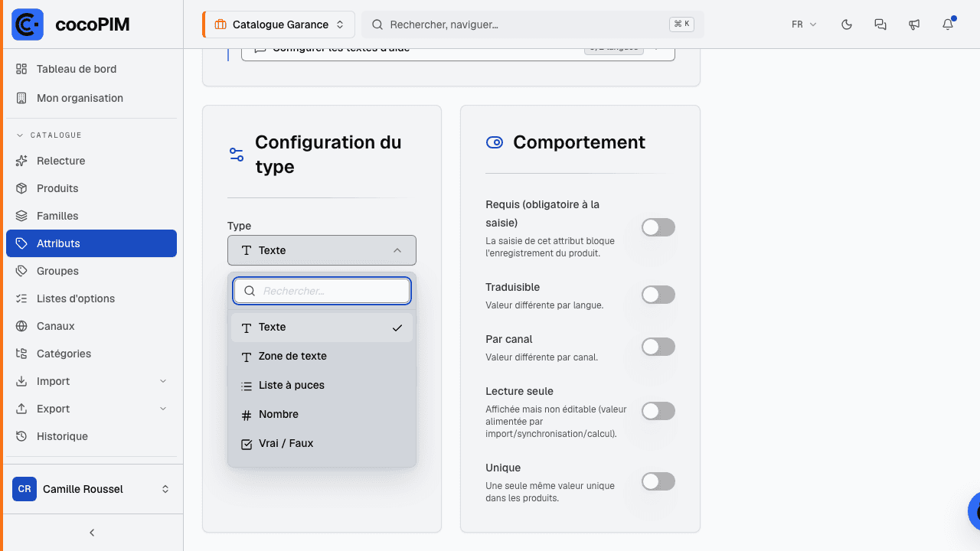Screen dimensions: 980x551
Task: Open the Catalogue Garance switcher
Action: (279, 24)
